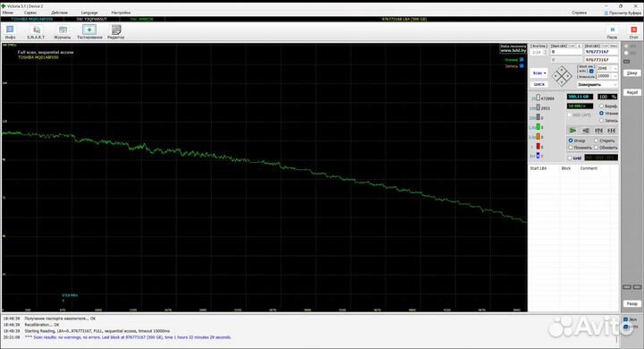Click the QUICK scan button
644x349 pixels.
538,84
